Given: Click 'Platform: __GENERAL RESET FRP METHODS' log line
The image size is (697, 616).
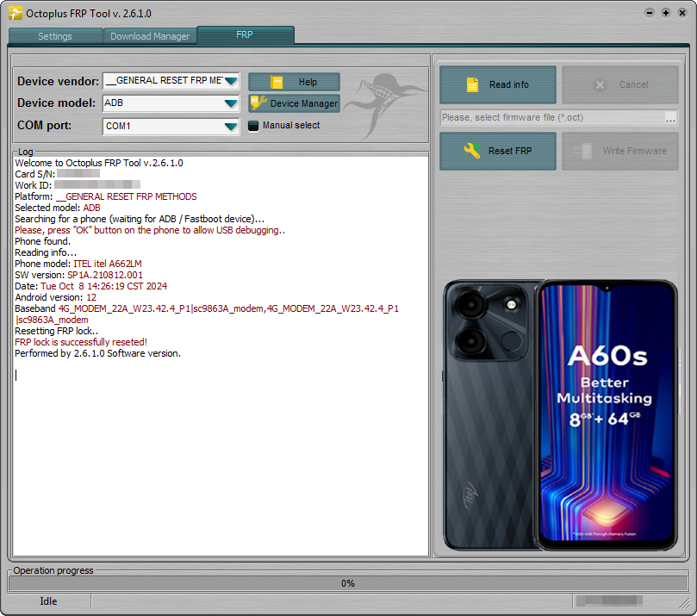Looking at the screenshot, I should pos(105,197).
